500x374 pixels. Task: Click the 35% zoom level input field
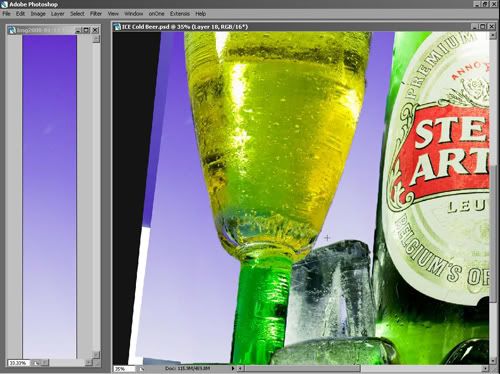125,369
